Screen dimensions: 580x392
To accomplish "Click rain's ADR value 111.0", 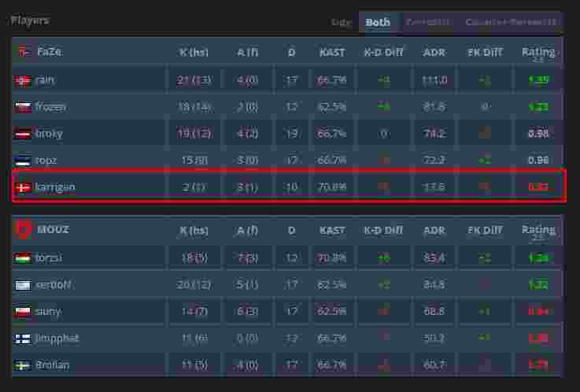I will [434, 80].
